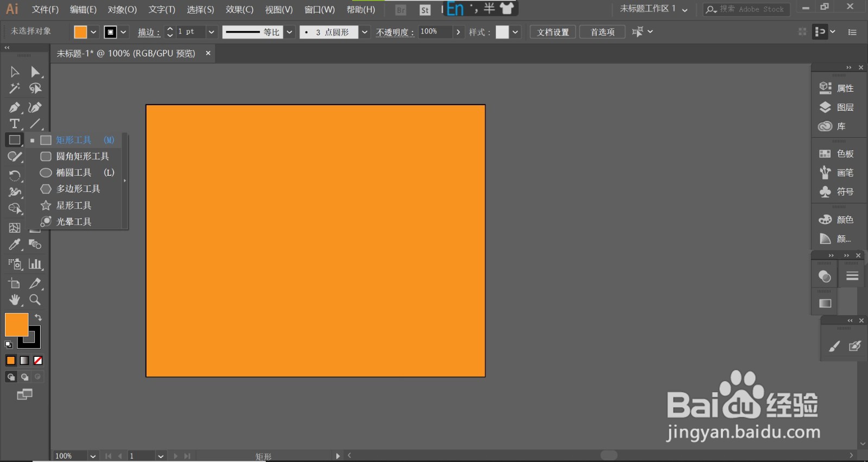Open the fill color dropdown

coord(93,32)
